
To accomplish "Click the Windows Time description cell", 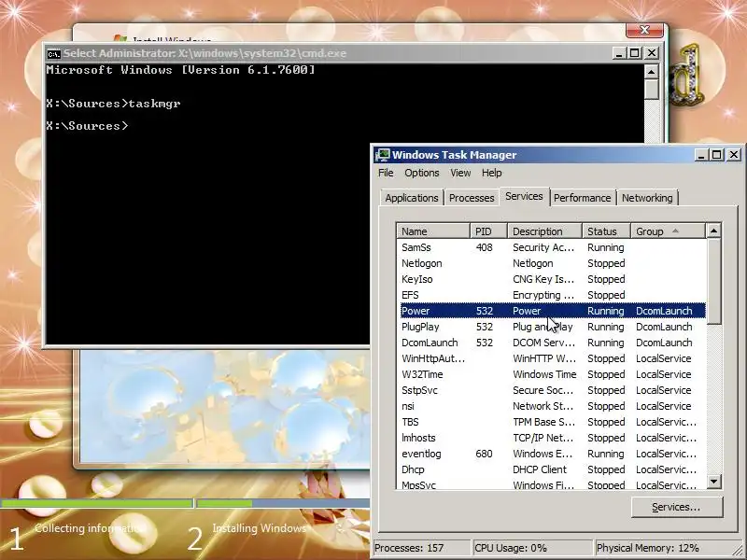I will tap(544, 374).
